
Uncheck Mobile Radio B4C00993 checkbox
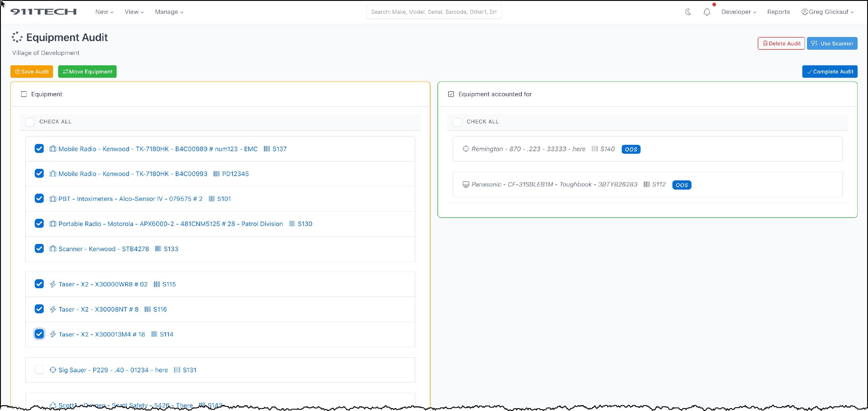pyautogui.click(x=39, y=173)
